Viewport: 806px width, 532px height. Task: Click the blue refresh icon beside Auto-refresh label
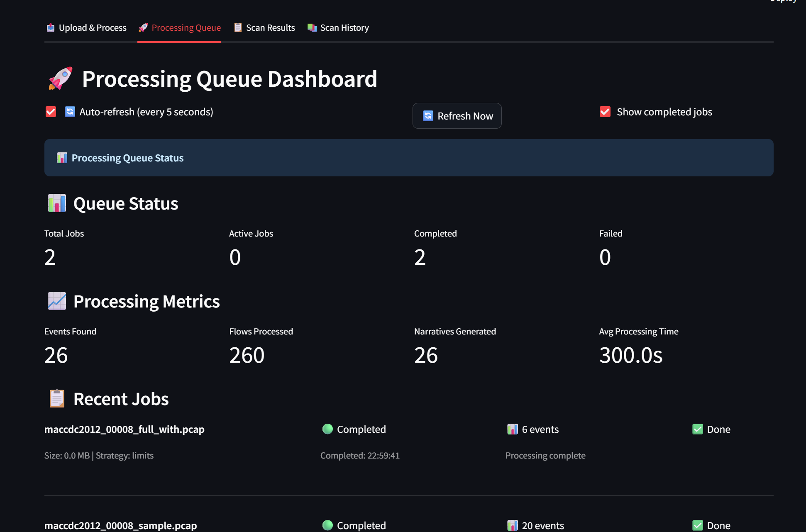point(70,112)
